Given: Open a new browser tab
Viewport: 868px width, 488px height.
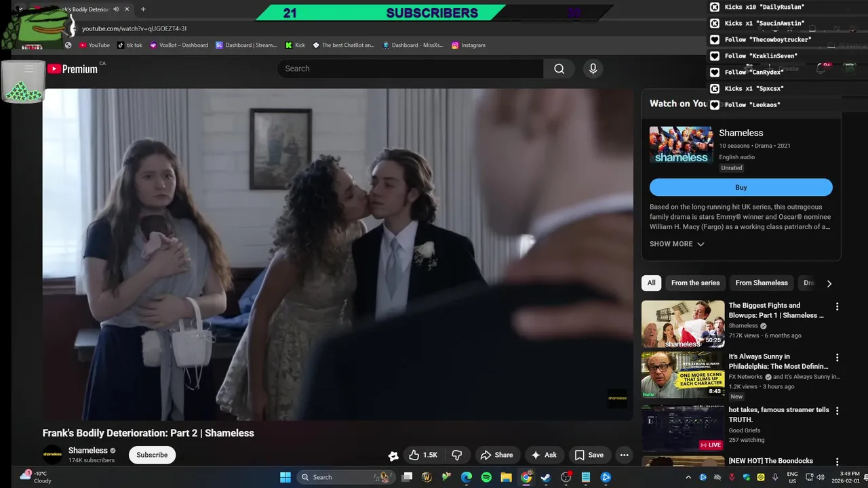Looking at the screenshot, I should click(143, 9).
